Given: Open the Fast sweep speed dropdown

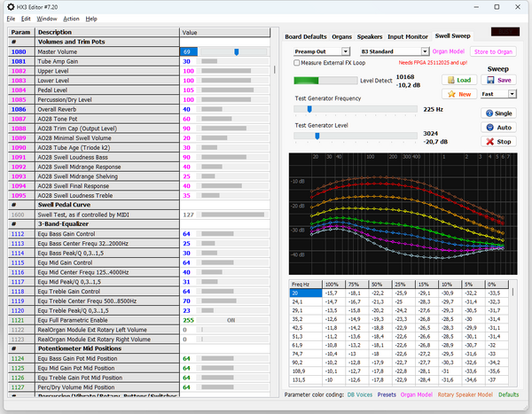Looking at the screenshot, I should 497,93.
